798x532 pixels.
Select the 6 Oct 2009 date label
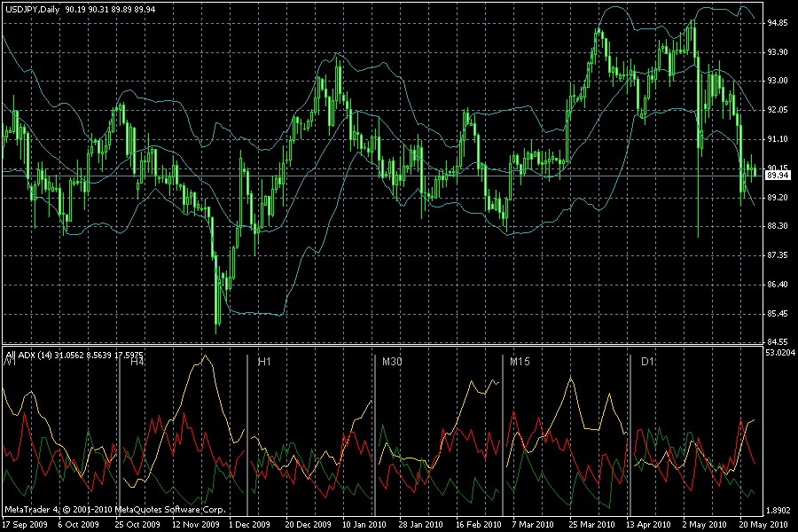(x=78, y=524)
